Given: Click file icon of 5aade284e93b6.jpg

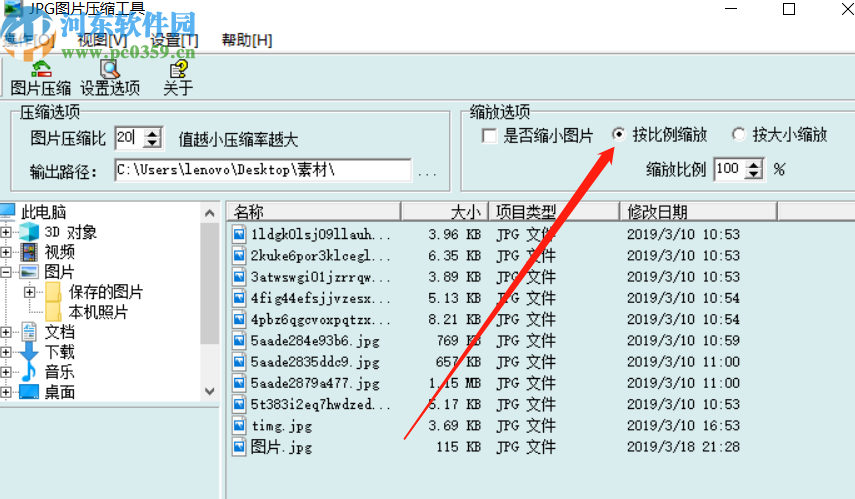Looking at the screenshot, I should click(239, 340).
